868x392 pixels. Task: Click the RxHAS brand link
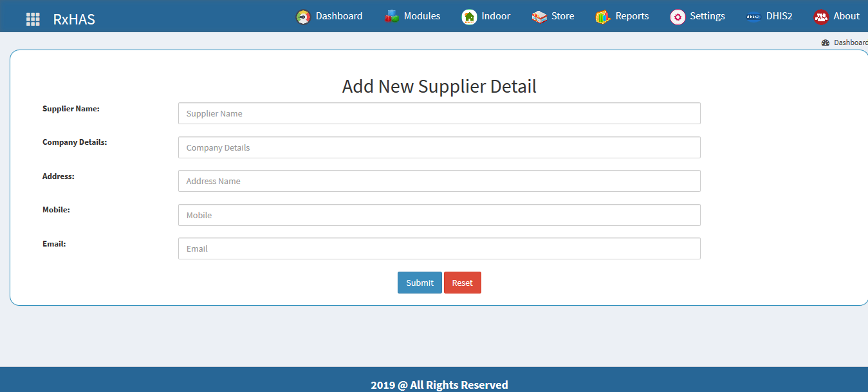pos(73,19)
